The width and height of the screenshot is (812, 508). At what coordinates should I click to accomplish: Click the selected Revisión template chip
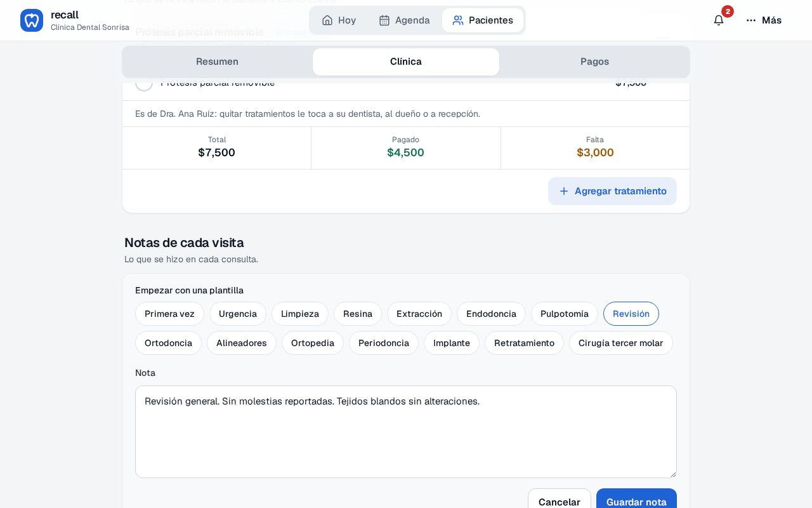click(x=631, y=314)
